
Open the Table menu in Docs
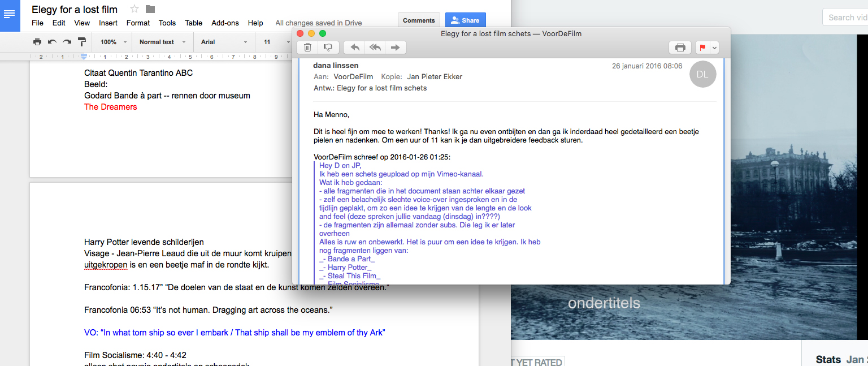[x=194, y=23]
